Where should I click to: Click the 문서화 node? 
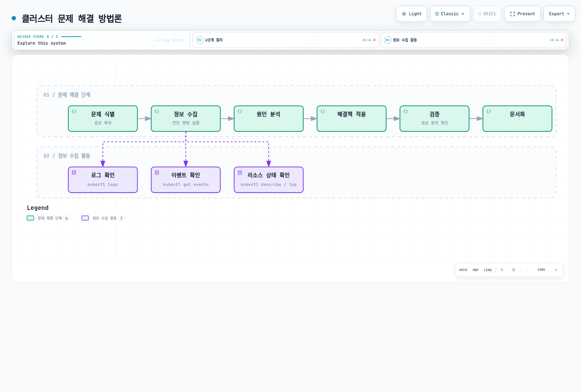coord(517,119)
